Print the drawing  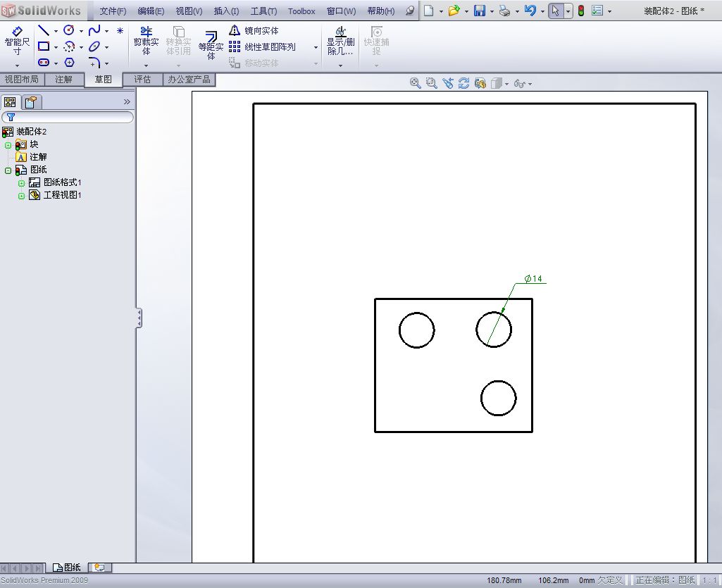(x=505, y=11)
